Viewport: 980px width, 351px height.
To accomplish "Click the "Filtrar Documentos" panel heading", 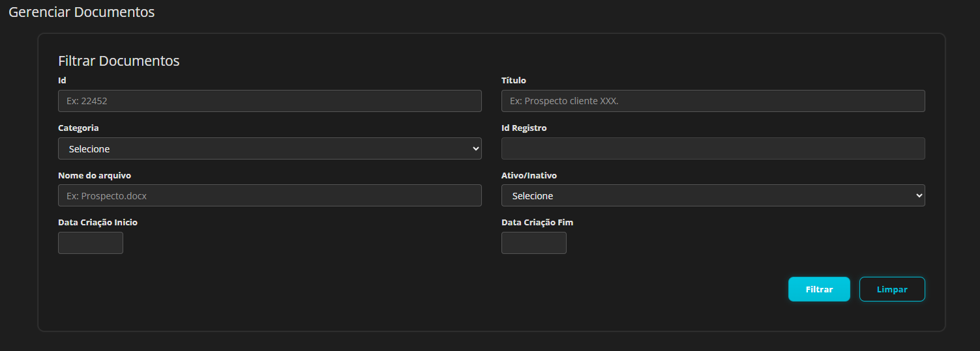I will 119,61.
